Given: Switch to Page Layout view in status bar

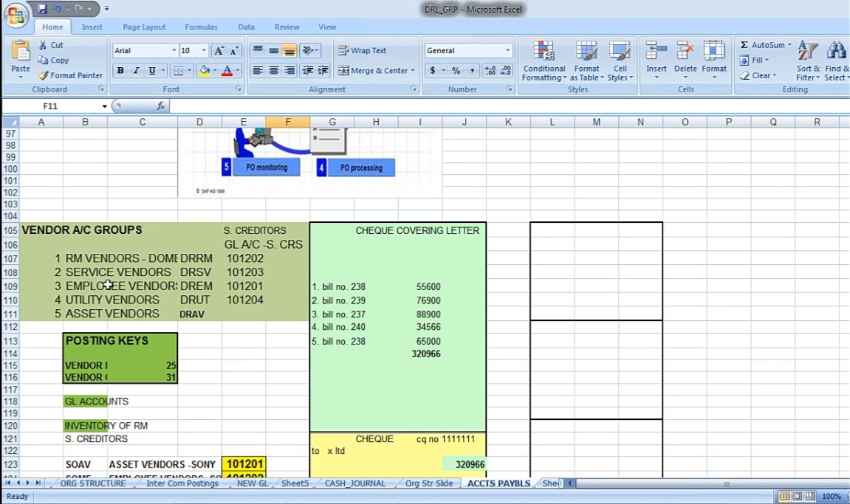Looking at the screenshot, I should click(797, 496).
